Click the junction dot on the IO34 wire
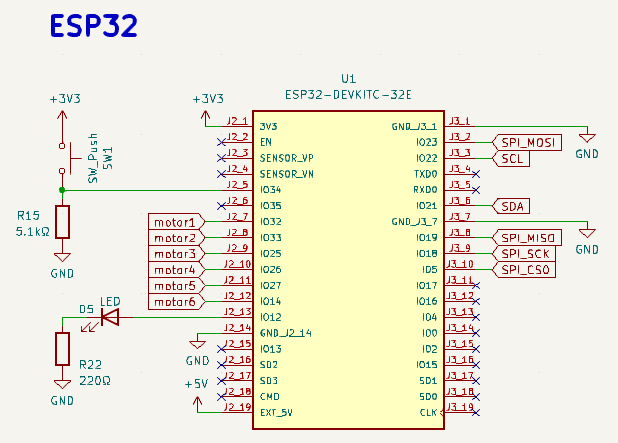The image size is (618, 443). [x=62, y=190]
